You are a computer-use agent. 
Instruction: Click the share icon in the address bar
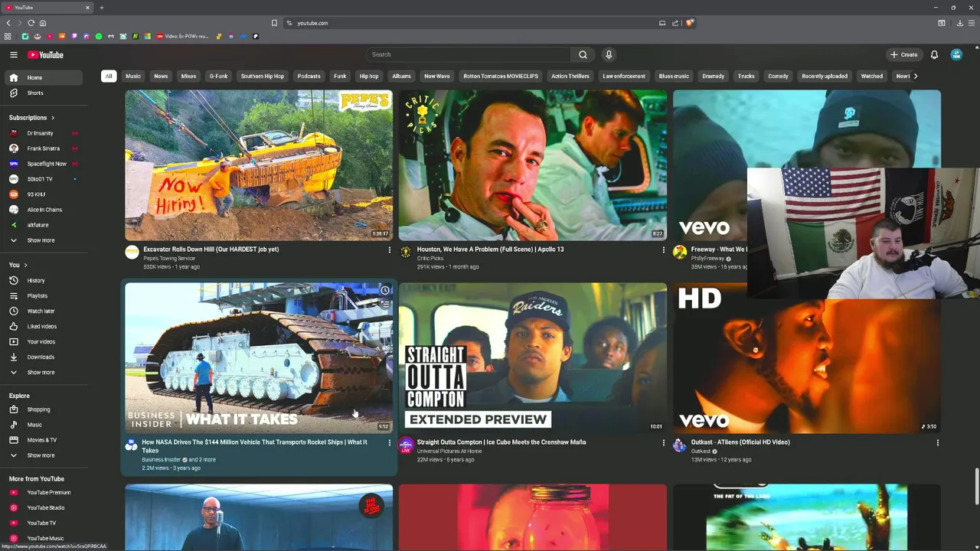click(x=675, y=23)
